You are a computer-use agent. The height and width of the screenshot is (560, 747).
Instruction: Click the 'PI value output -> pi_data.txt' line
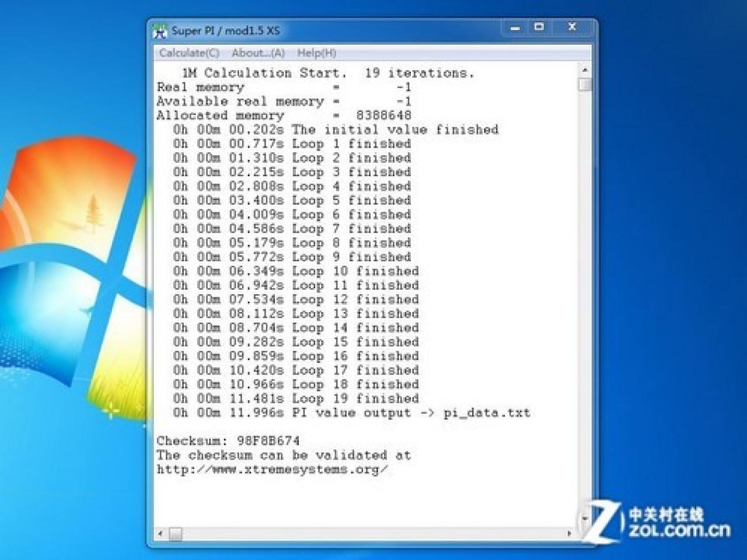[x=352, y=413]
